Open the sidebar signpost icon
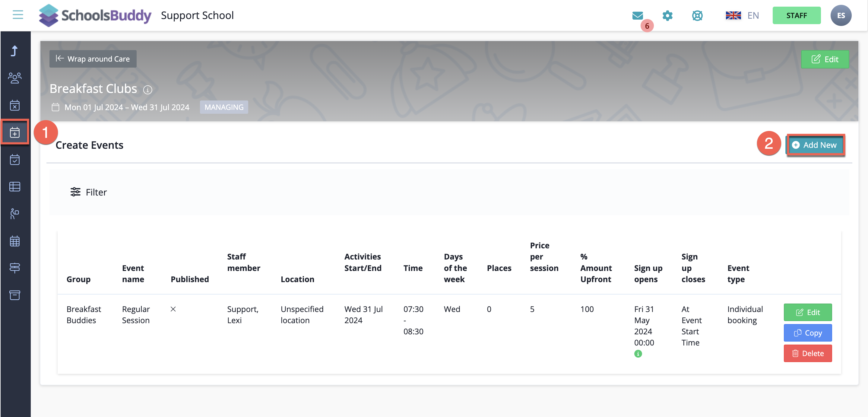868x417 pixels. [x=14, y=268]
